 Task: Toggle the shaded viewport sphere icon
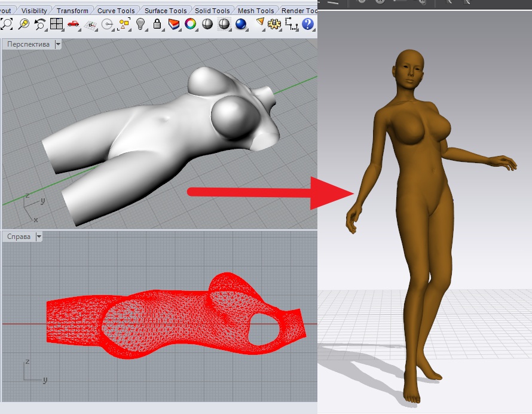click(x=207, y=24)
